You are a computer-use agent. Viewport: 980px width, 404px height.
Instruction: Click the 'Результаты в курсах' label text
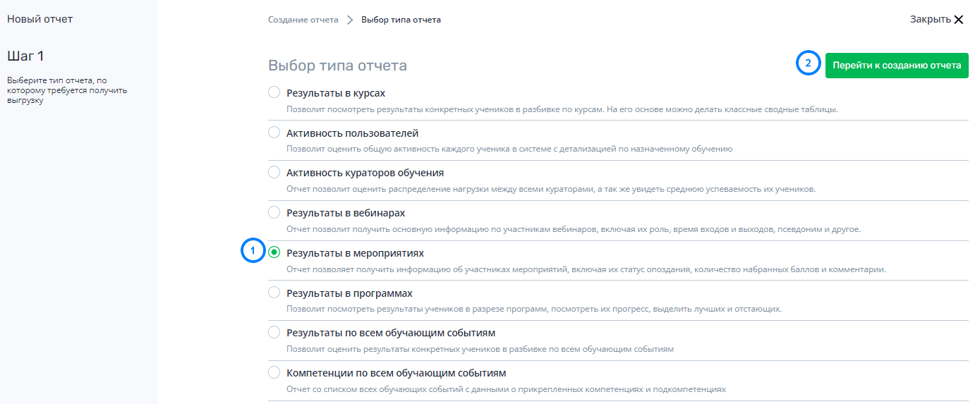[336, 93]
